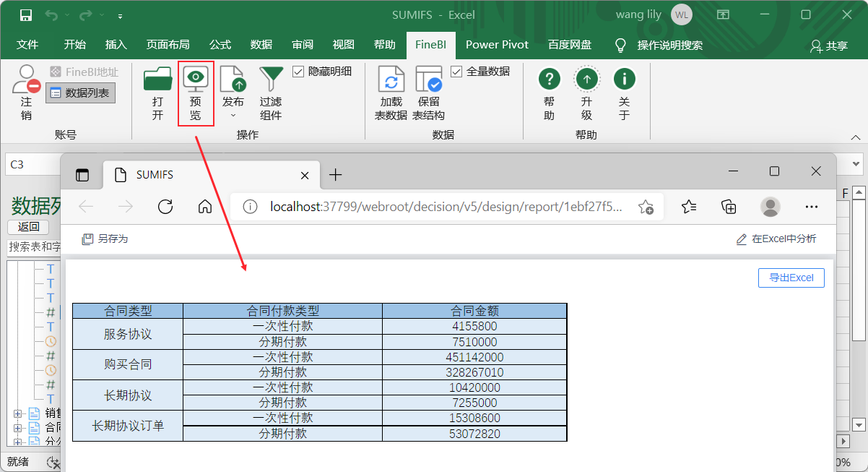868x472 pixels.
Task: Expand the Excel formula bar dropdown
Action: coord(856,164)
